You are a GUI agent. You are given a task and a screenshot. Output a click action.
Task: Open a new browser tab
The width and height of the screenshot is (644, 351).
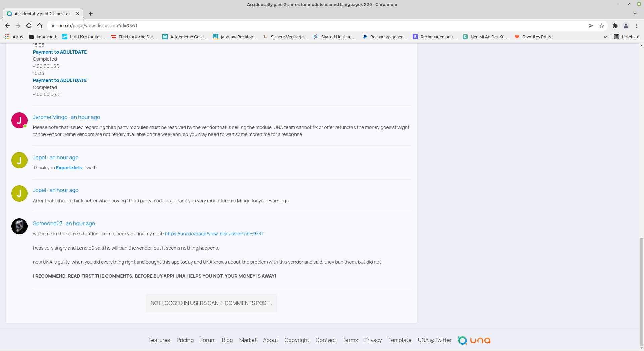(x=91, y=14)
